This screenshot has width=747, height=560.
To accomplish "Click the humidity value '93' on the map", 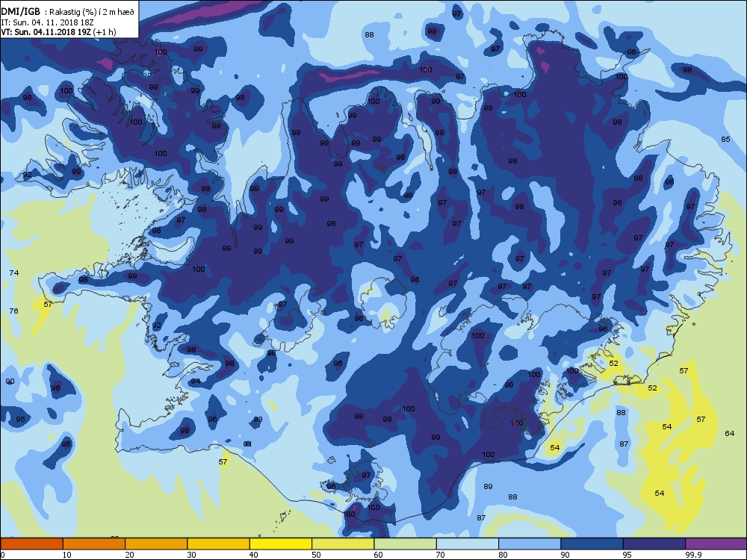I will [x=258, y=420].
